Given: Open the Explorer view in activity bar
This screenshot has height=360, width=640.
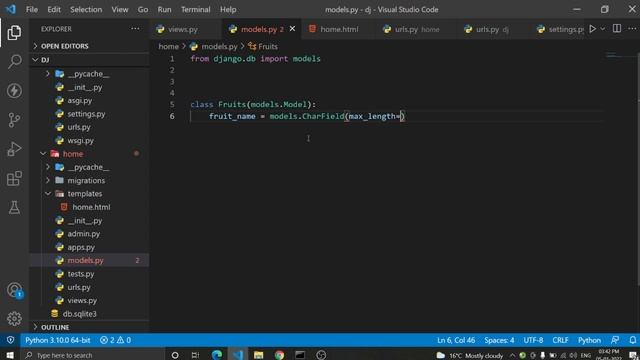Looking at the screenshot, I should 14,33.
